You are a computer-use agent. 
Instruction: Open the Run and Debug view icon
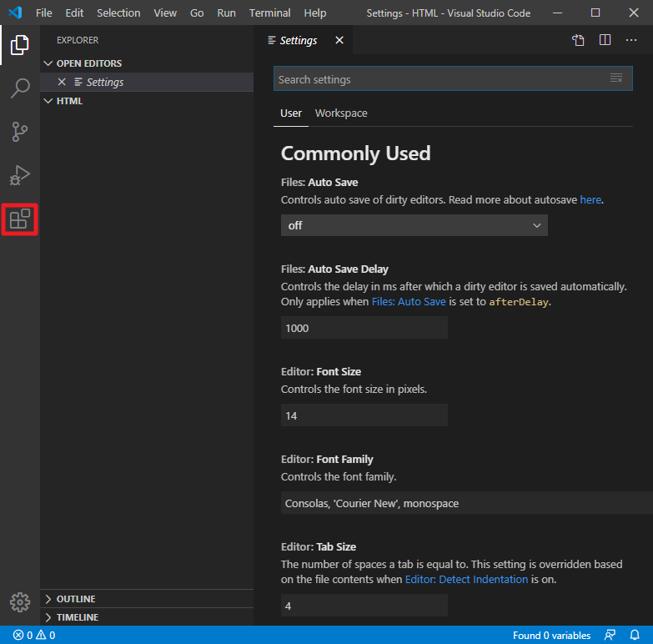tap(19, 175)
